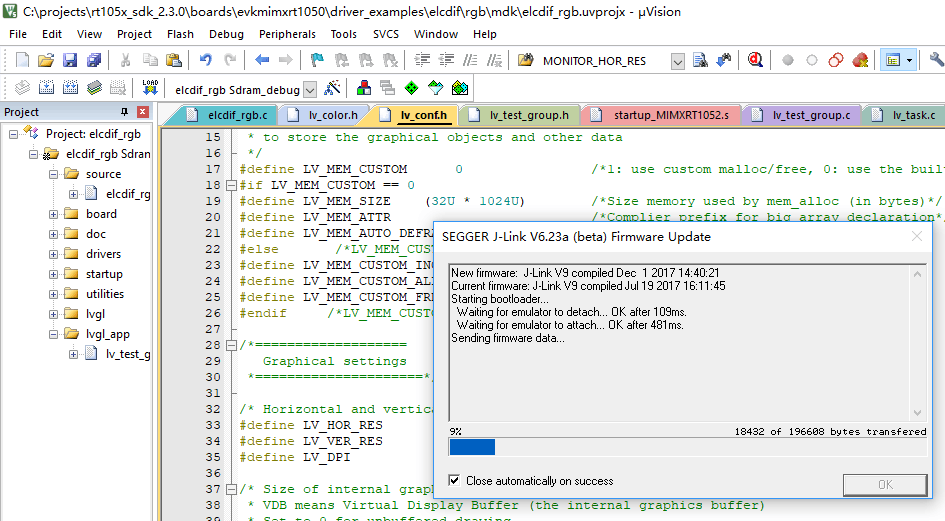Image resolution: width=945 pixels, height=521 pixels.
Task: Toggle Close automatically on success checkbox
Action: [454, 481]
